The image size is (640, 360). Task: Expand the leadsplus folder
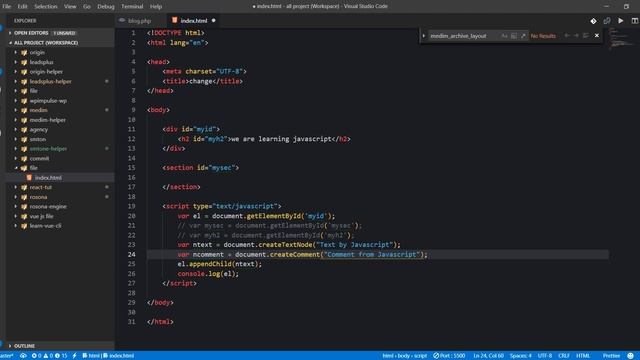tap(16, 62)
